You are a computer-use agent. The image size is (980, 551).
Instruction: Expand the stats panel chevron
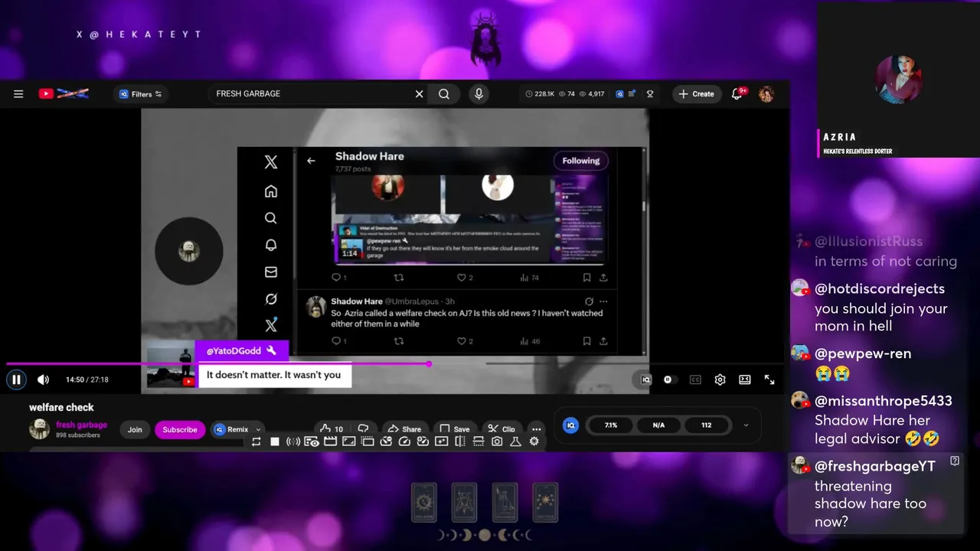click(746, 425)
